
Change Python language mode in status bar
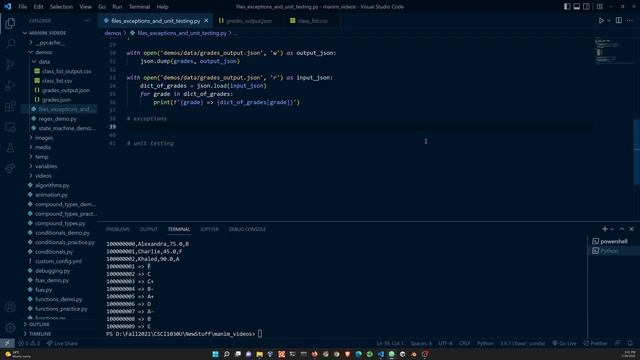485,343
